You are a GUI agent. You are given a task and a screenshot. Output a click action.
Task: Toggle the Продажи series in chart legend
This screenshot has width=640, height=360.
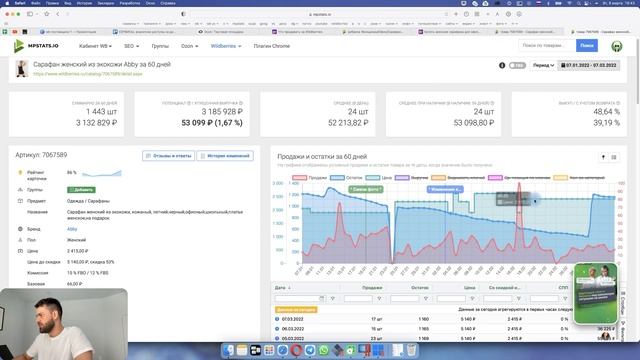(310, 178)
